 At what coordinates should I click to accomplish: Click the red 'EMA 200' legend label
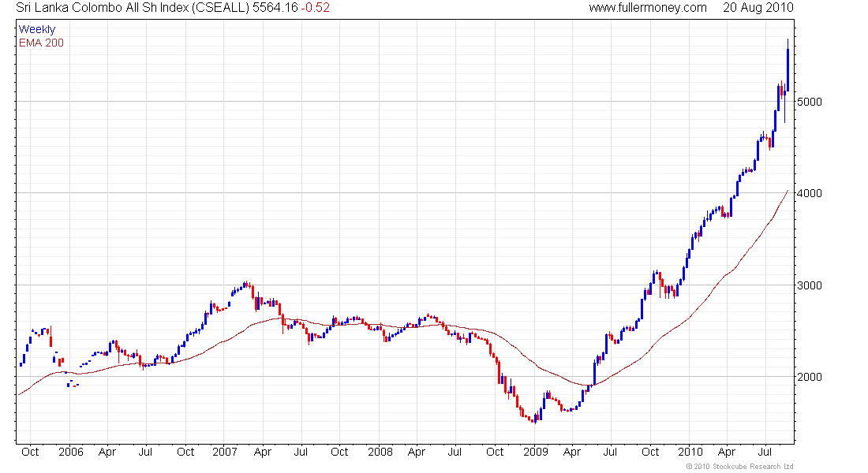[x=42, y=43]
